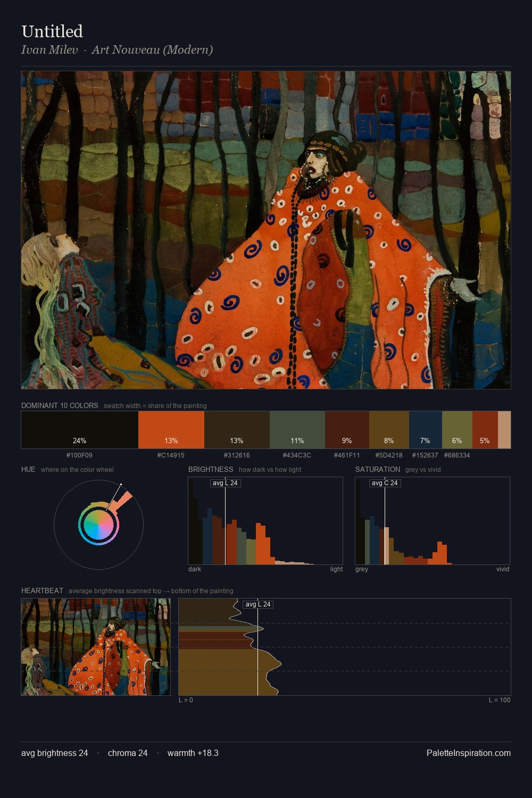
Task: Click the "avg C 24" label in saturation chart
Action: click(x=385, y=483)
